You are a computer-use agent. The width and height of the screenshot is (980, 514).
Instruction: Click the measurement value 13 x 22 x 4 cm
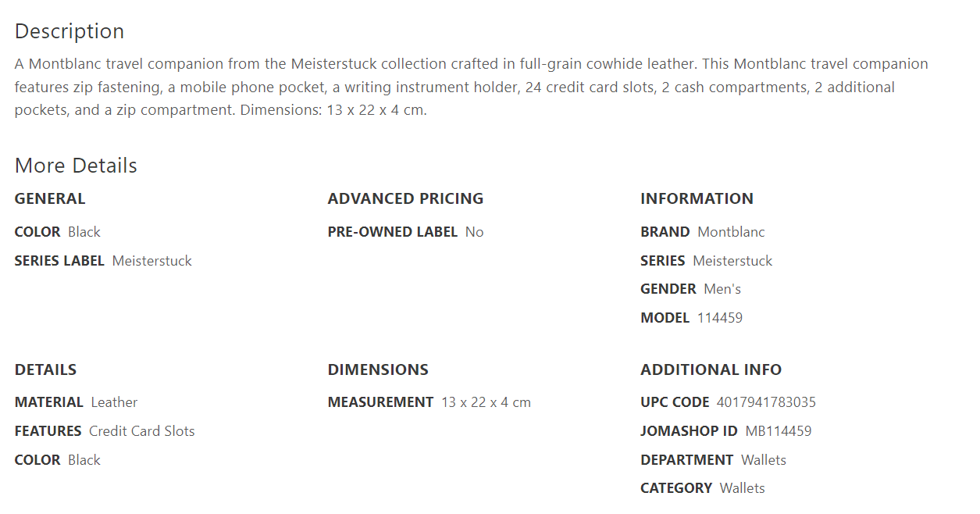click(x=486, y=402)
